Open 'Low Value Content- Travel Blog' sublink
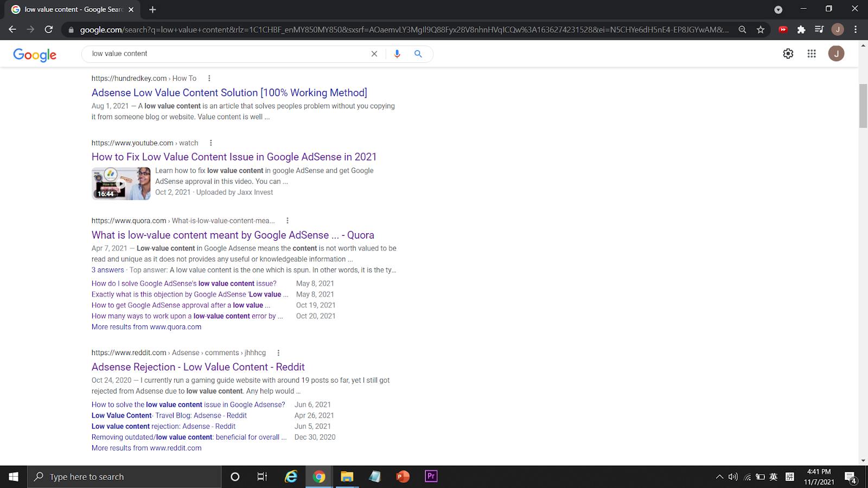Image resolution: width=868 pixels, height=488 pixels. pyautogui.click(x=169, y=415)
